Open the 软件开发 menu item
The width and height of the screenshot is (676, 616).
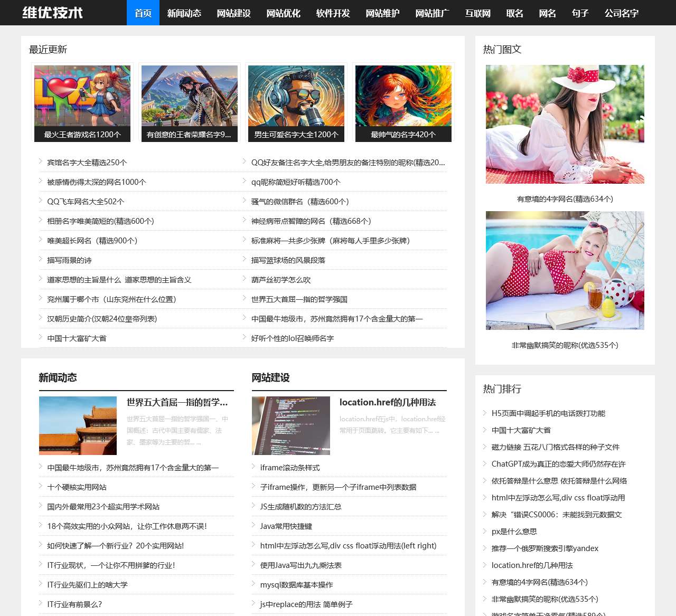point(333,13)
